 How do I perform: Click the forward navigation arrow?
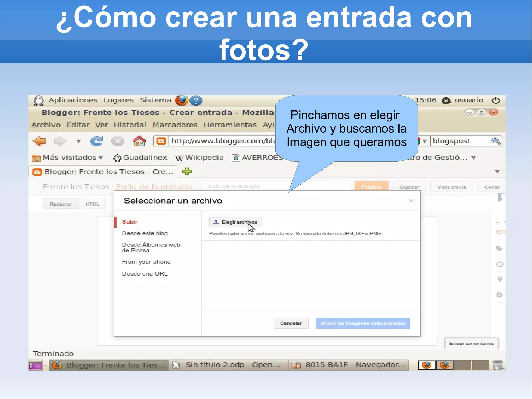tap(60, 141)
